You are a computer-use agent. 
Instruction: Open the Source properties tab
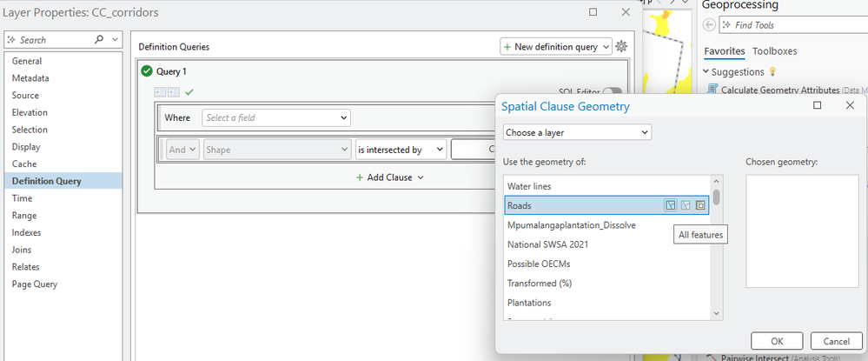coord(25,96)
